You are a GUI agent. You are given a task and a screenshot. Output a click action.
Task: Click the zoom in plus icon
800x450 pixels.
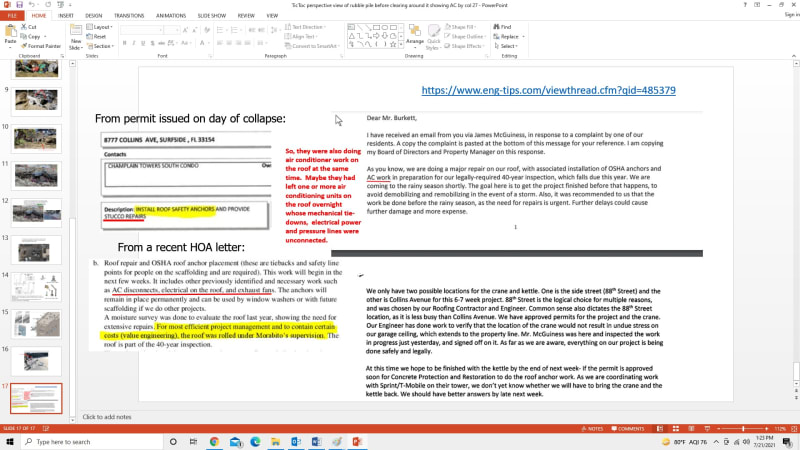click(x=766, y=429)
